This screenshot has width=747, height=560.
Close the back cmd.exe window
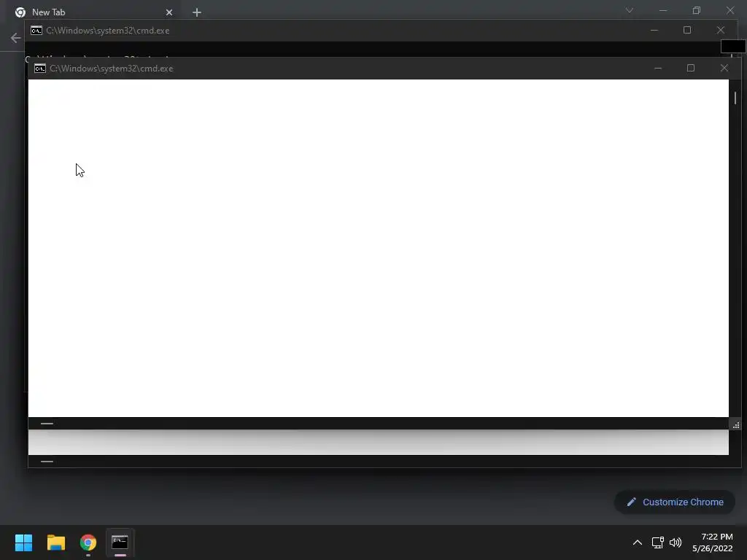tap(720, 30)
